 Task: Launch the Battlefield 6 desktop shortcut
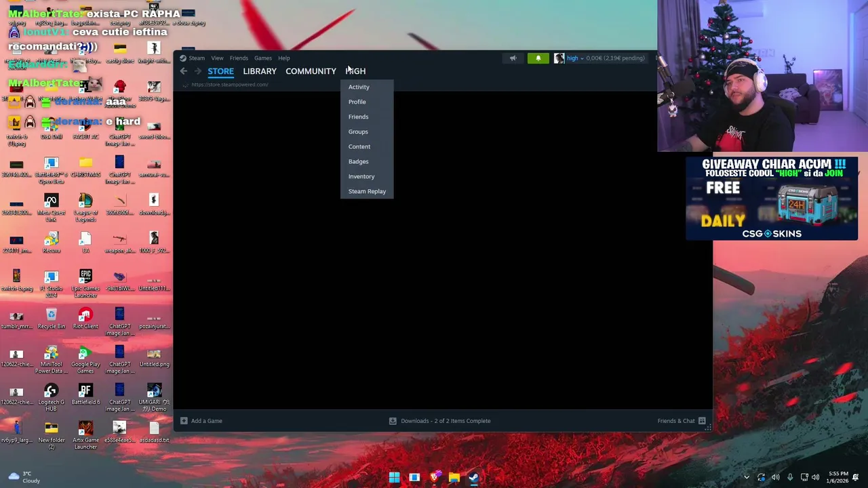85,394
